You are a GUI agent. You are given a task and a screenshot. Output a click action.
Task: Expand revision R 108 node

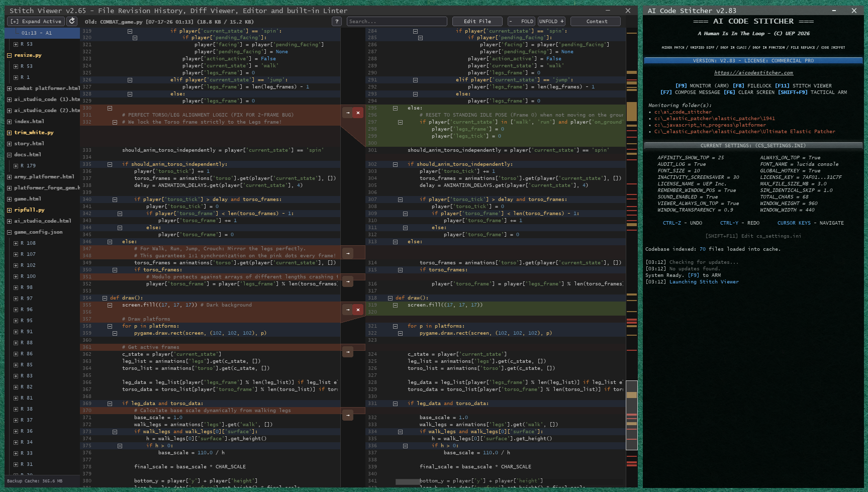[x=16, y=243]
